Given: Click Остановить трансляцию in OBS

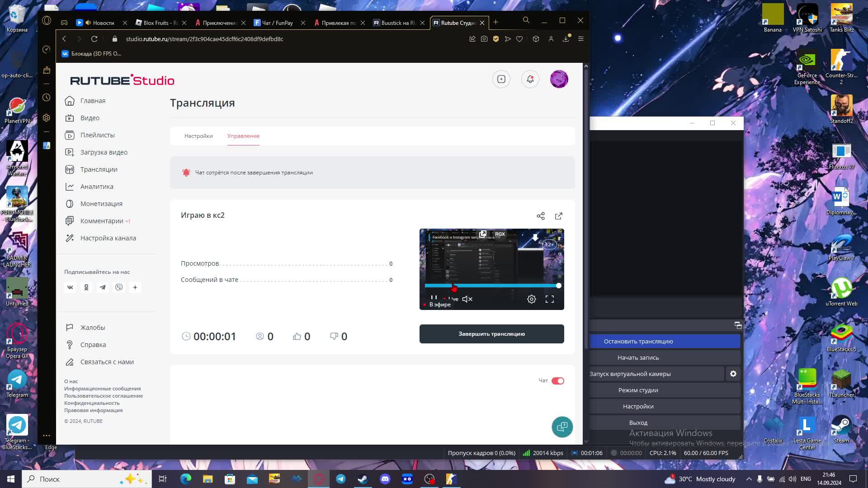Looking at the screenshot, I should [x=638, y=341].
